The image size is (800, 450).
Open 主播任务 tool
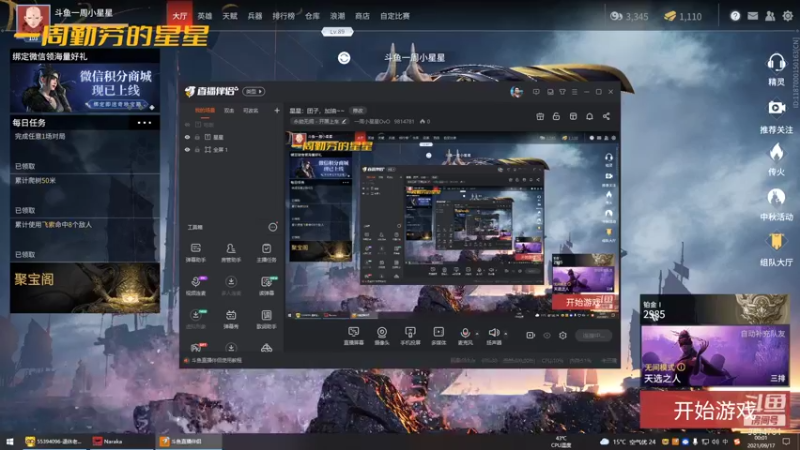pyautogui.click(x=266, y=252)
